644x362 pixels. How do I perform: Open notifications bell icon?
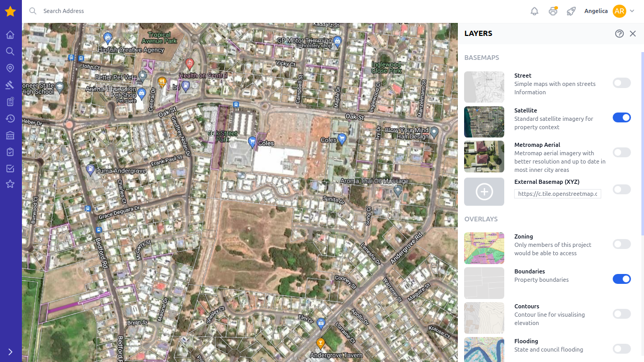(534, 11)
